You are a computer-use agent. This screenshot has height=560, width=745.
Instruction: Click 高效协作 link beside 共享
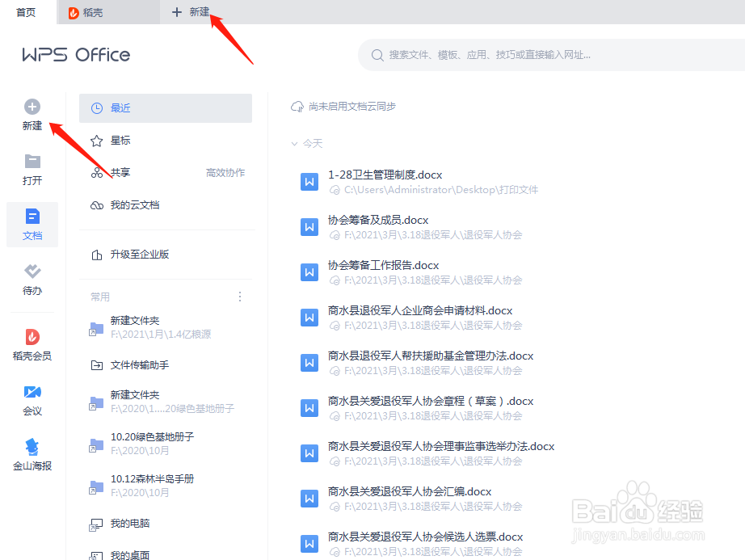point(225,173)
